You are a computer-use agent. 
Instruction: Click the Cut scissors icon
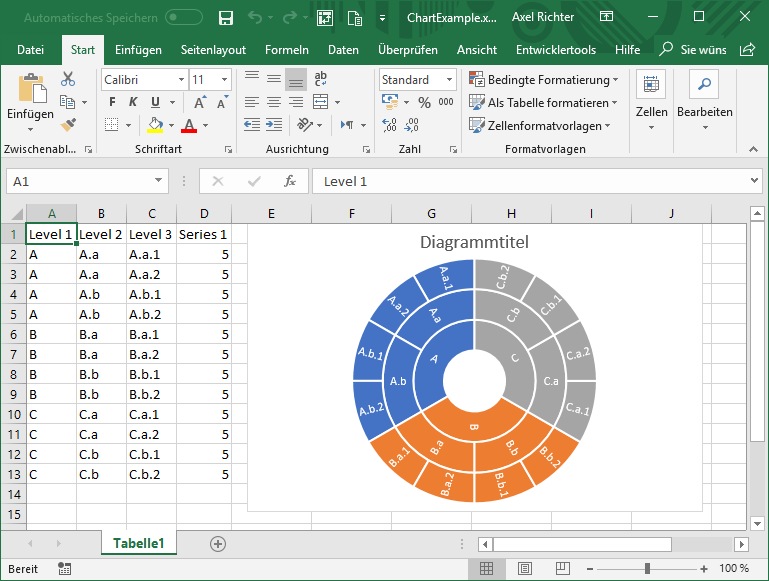coord(68,79)
